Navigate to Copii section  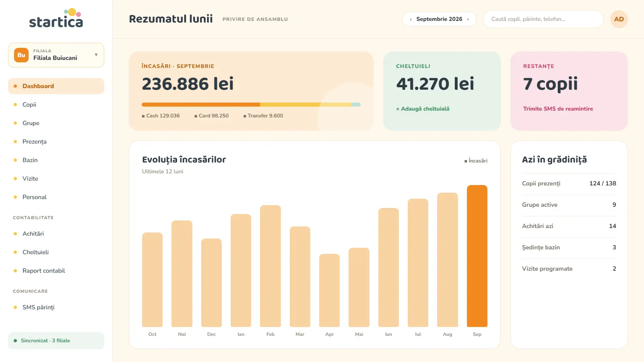point(56,105)
